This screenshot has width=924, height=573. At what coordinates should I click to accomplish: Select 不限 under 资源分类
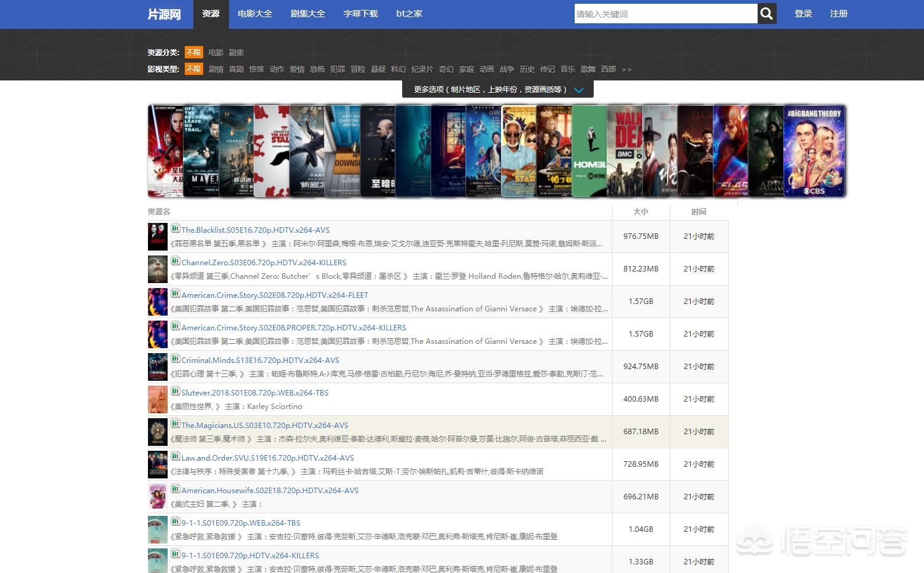(x=193, y=53)
